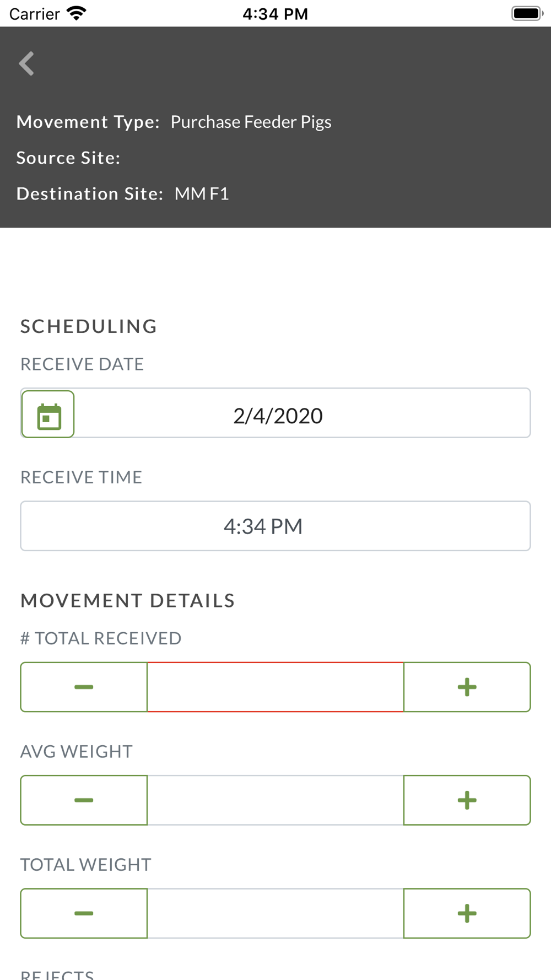Image resolution: width=551 pixels, height=980 pixels.
Task: Tap the status bar clock
Action: point(275,14)
